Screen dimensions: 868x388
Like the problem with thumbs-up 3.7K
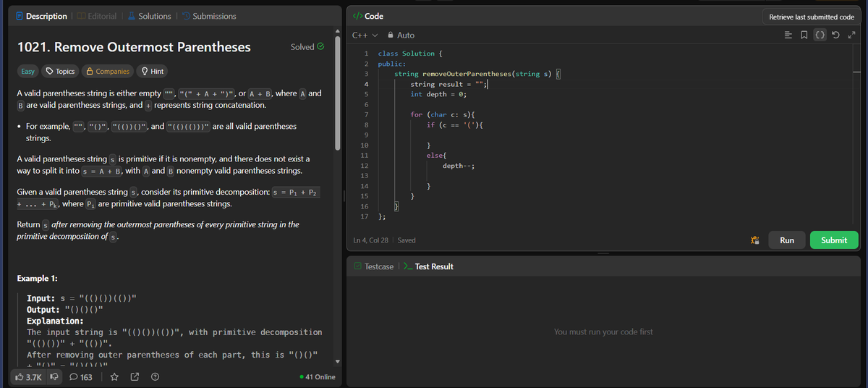click(29, 377)
